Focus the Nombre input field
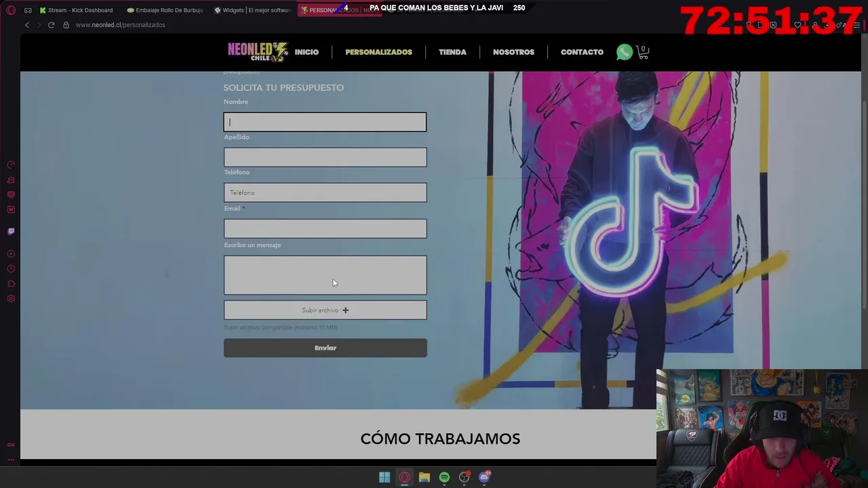This screenshot has height=488, width=868. tap(325, 122)
